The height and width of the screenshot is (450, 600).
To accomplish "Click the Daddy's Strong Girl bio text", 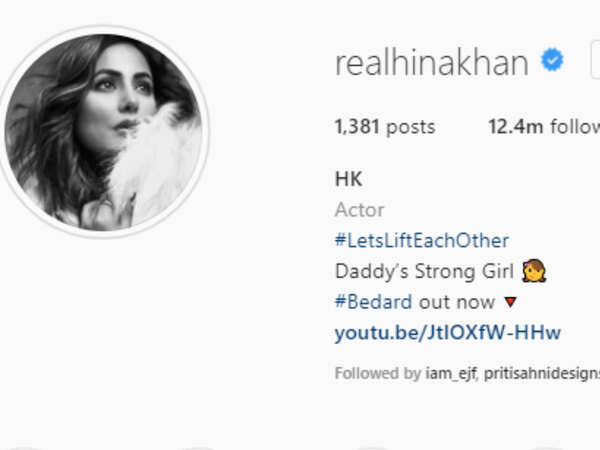I will click(x=424, y=271).
